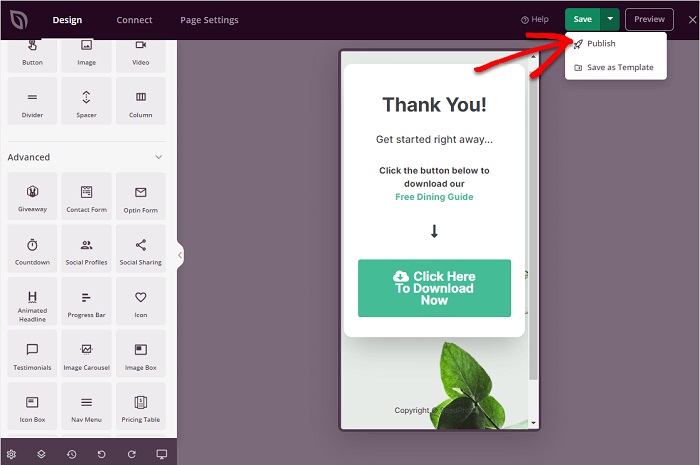
Task: Add a Button block
Action: (x=32, y=56)
